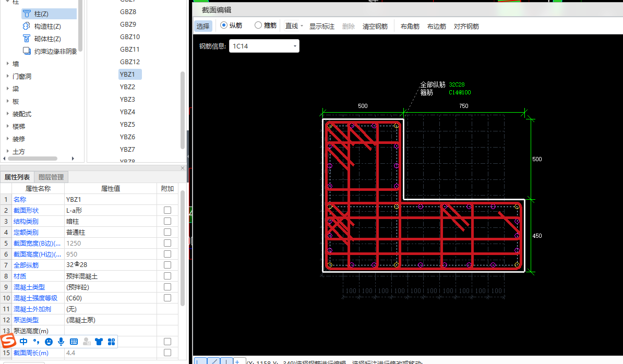Image resolution: width=623 pixels, height=364 pixels.
Task: Click the diagonal line snap icon at bottom
Action: coord(214,361)
